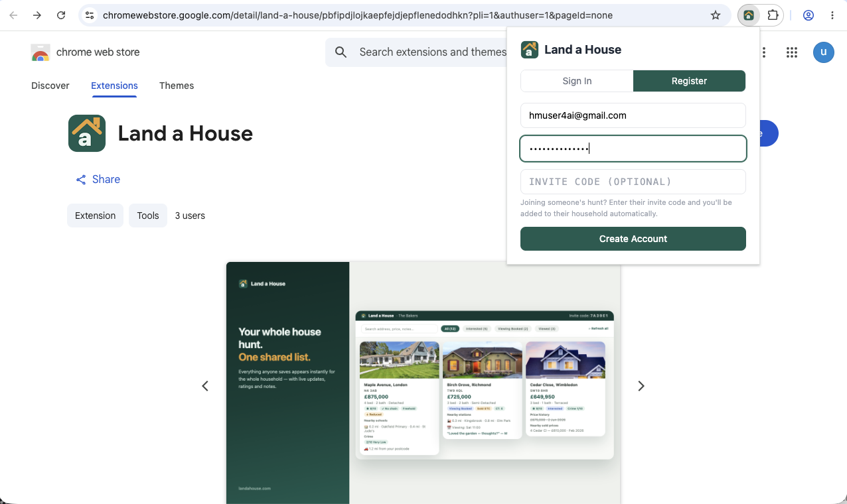This screenshot has width=847, height=504.
Task: Open the Extensions tab
Action: [114, 86]
